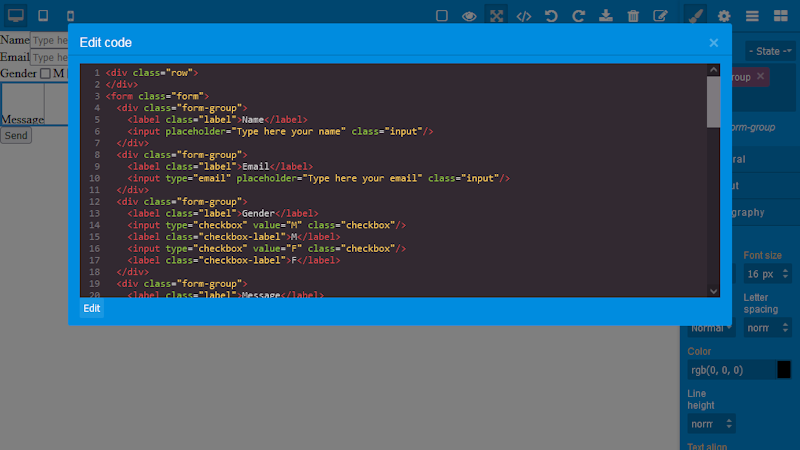Click the Send button on canvas

click(x=16, y=135)
